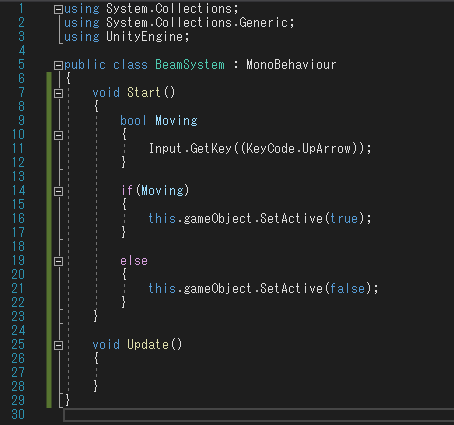Image resolution: width=454 pixels, height=425 pixels.
Task: Click SetActive(true) call
Action: coord(312,218)
